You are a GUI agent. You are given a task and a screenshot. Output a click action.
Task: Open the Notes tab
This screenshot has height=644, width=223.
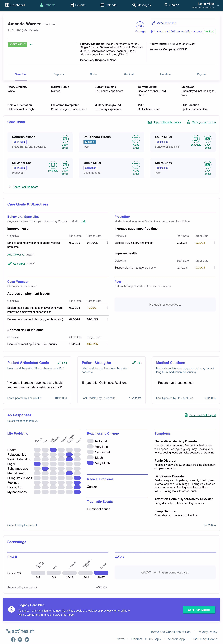click(94, 74)
